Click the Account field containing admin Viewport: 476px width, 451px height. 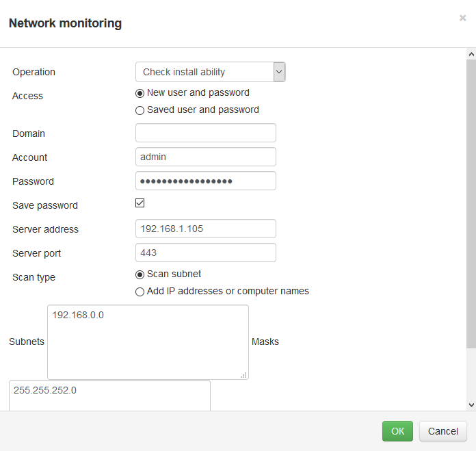click(x=205, y=157)
